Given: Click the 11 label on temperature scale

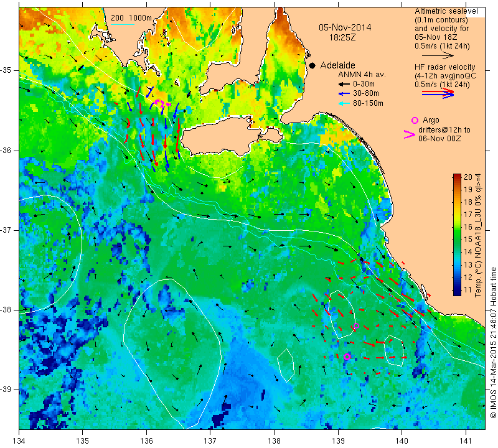Looking at the screenshot, I should 468,289.
